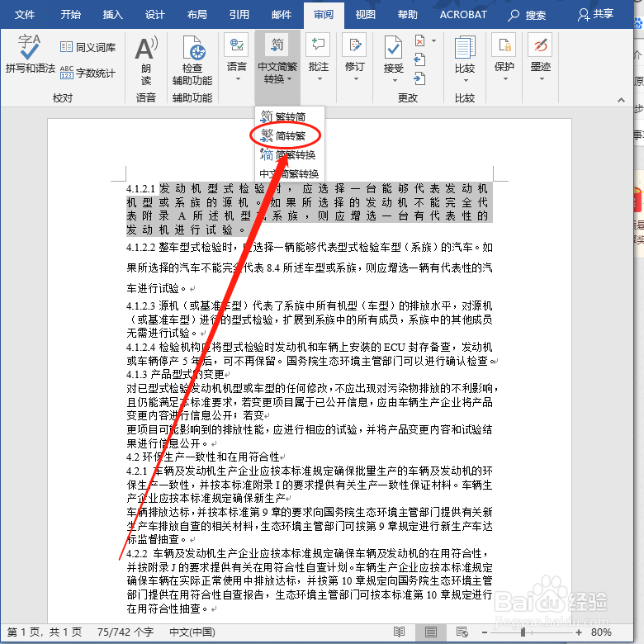The width and height of the screenshot is (644, 644).
Task: Click the heading 4.2 环保生产一致性和在用符合性
Action: point(203,457)
